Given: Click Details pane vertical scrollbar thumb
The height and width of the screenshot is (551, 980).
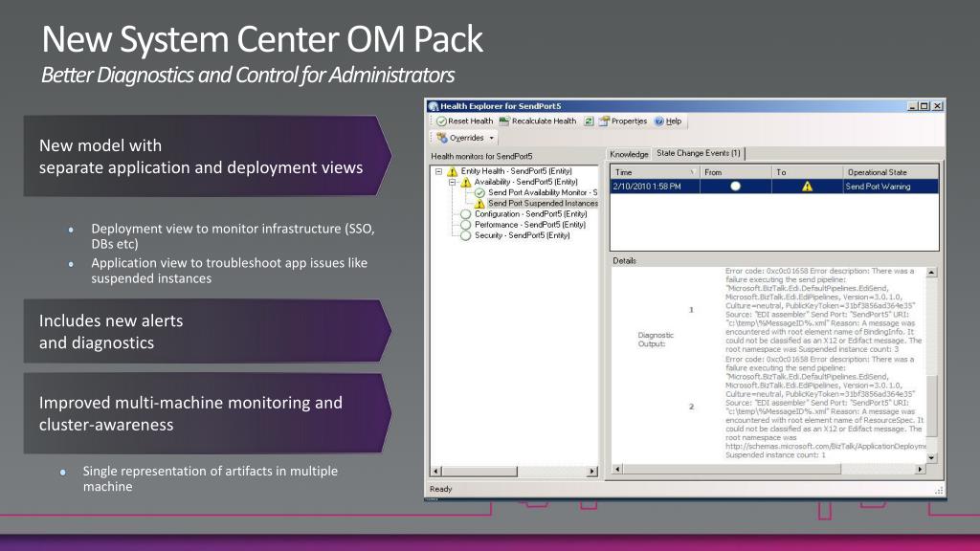Looking at the screenshot, I should point(932,406).
